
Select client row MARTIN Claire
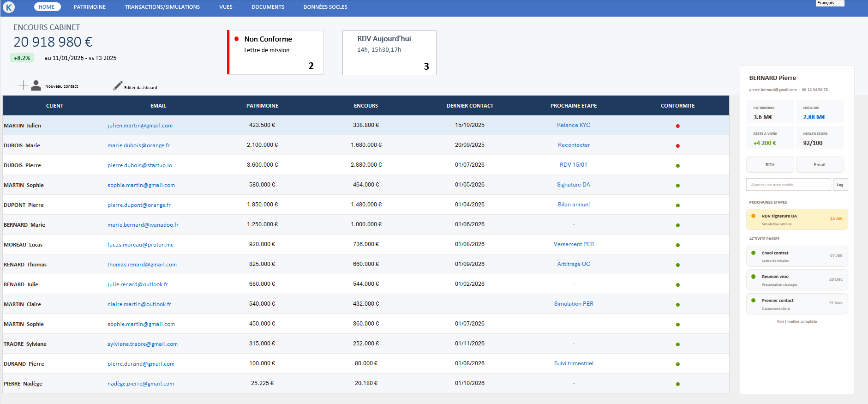[x=366, y=304]
